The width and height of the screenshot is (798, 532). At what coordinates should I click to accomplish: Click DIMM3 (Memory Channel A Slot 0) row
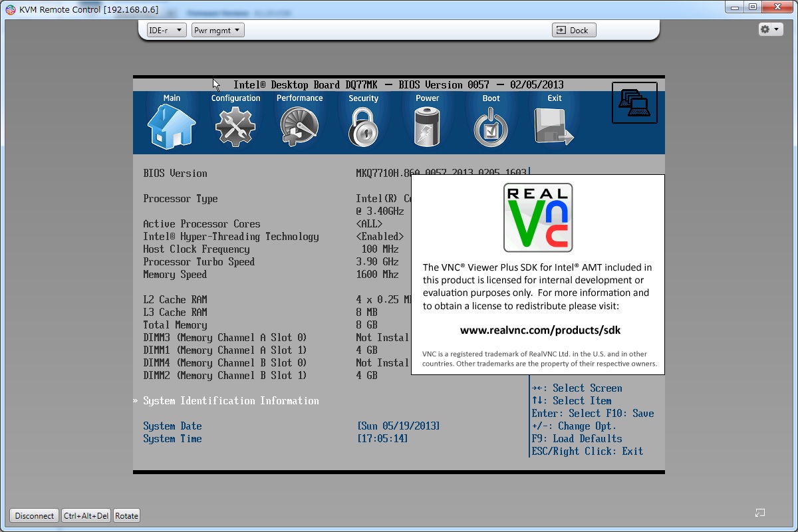(225, 337)
